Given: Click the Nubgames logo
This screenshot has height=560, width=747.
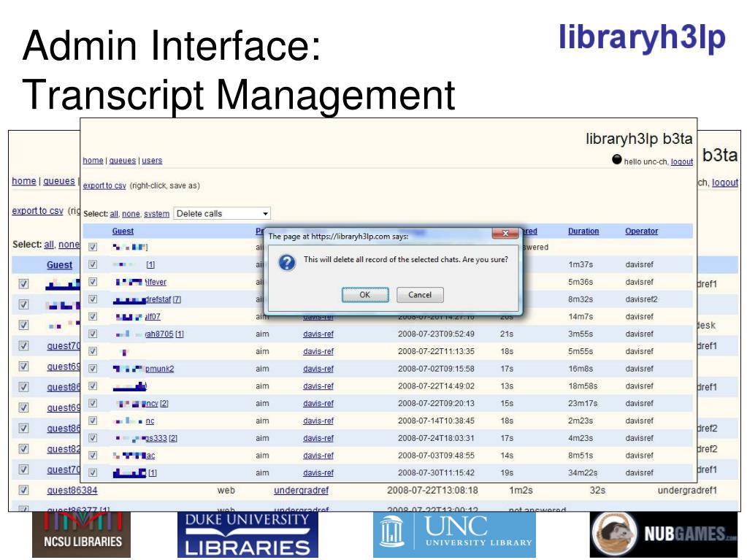Looking at the screenshot, I should click(x=664, y=534).
